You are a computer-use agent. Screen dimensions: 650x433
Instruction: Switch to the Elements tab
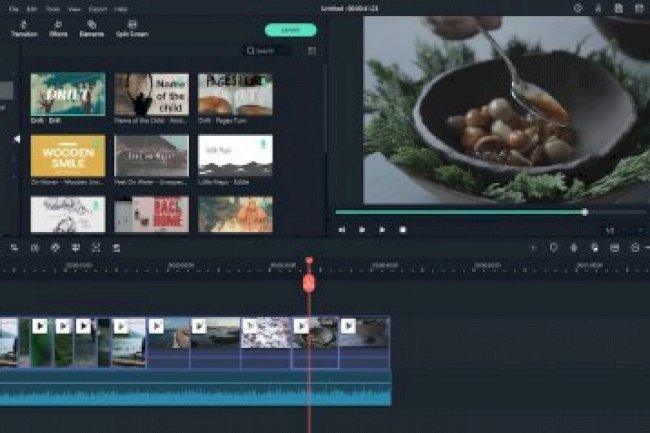point(92,29)
